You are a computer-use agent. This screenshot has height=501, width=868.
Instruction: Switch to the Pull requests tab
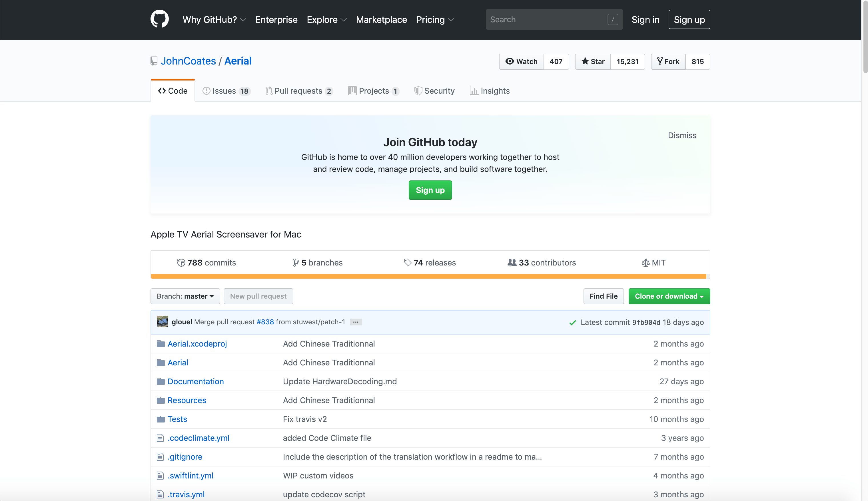[299, 91]
